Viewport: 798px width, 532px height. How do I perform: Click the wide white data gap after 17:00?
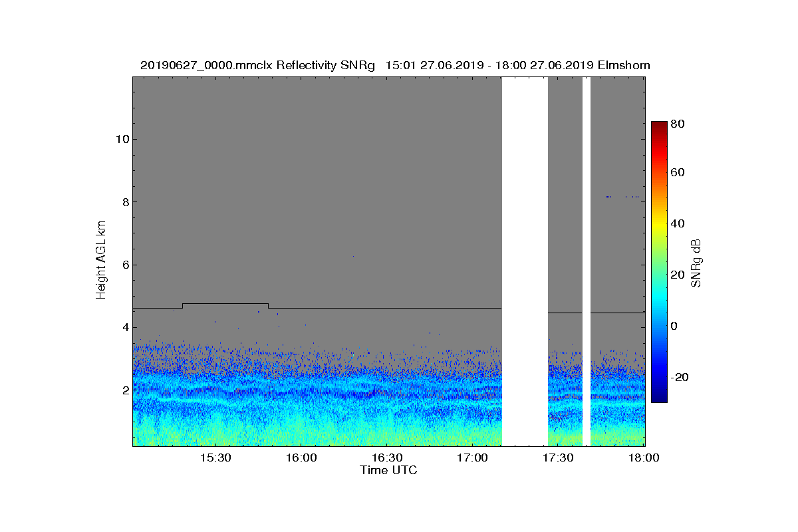pyautogui.click(x=525, y=261)
